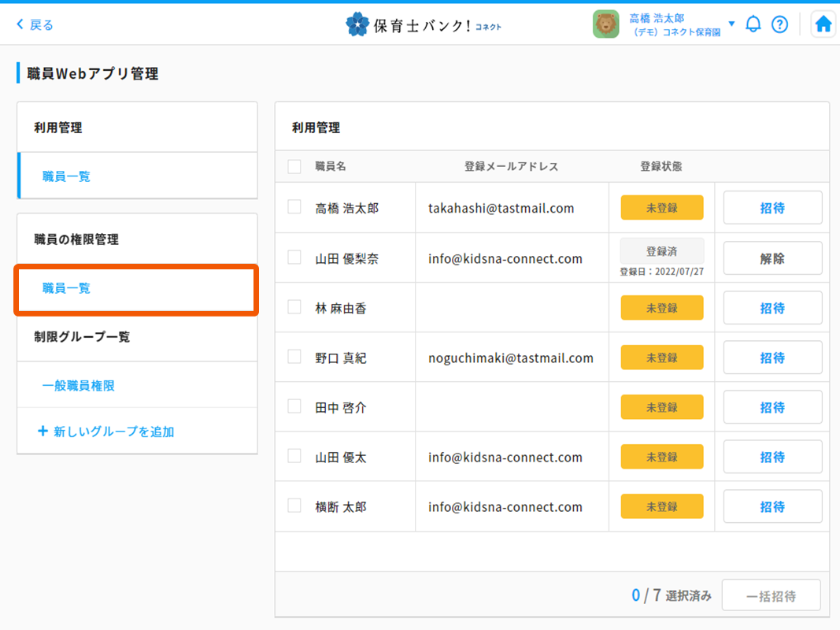Select the checkbox beside 野口 真紀
Viewport: 840px width, 630px height.
(294, 357)
